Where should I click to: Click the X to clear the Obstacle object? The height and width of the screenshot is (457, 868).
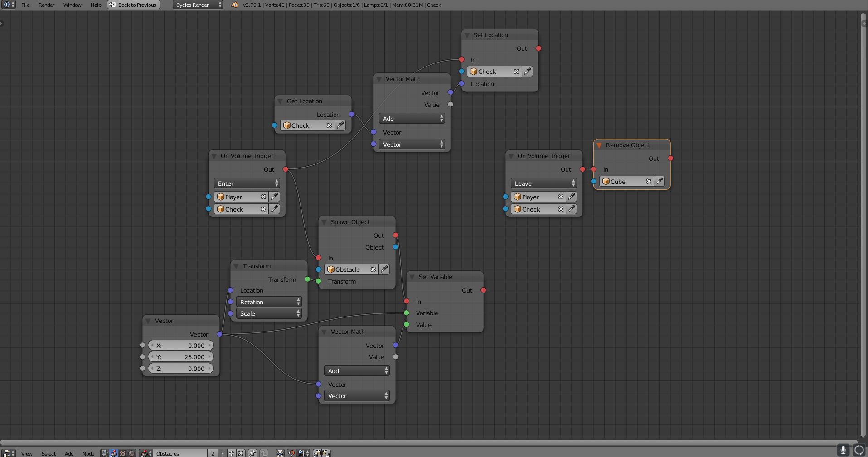pos(373,269)
